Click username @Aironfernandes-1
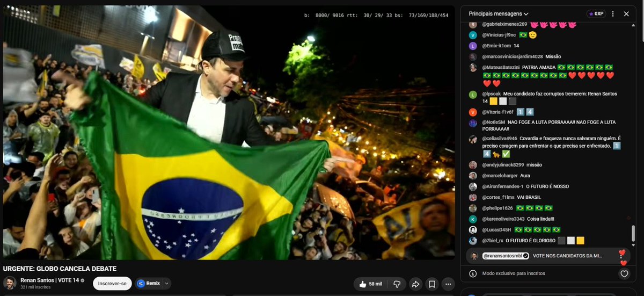Screen dimensions: 644x296 502,186
